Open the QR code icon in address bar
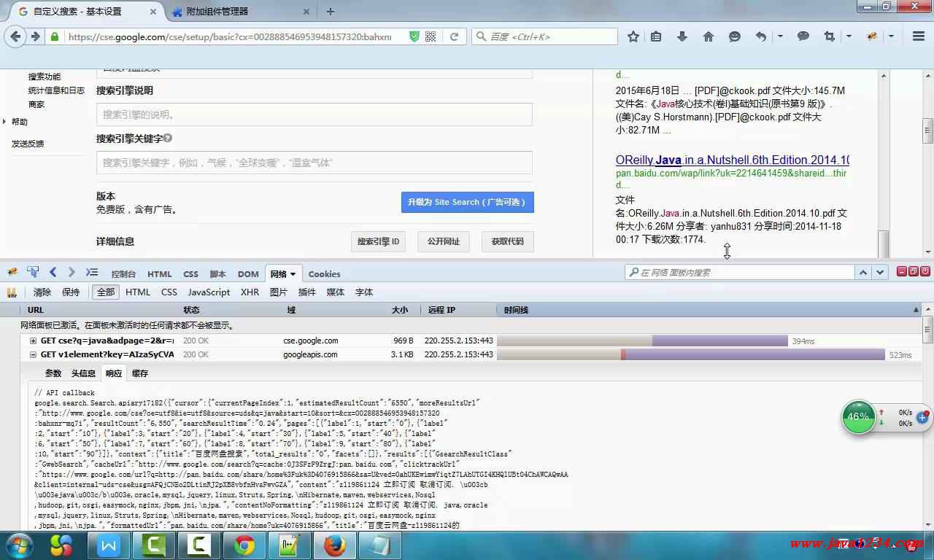 431,36
